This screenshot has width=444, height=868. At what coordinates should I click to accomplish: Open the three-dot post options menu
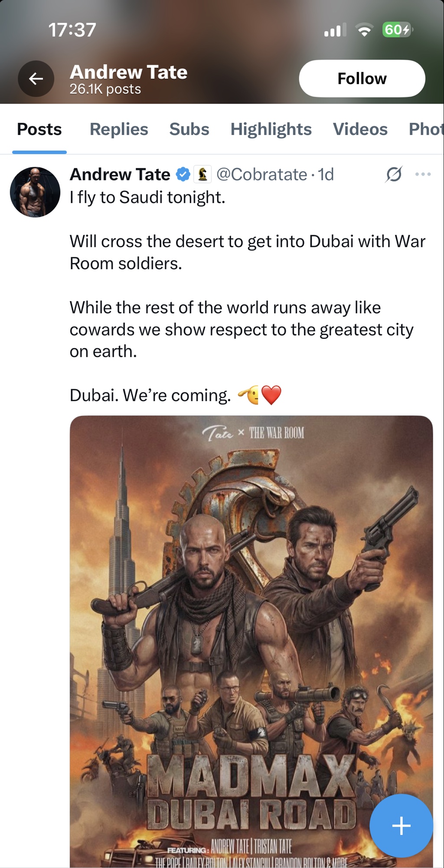pyautogui.click(x=423, y=174)
